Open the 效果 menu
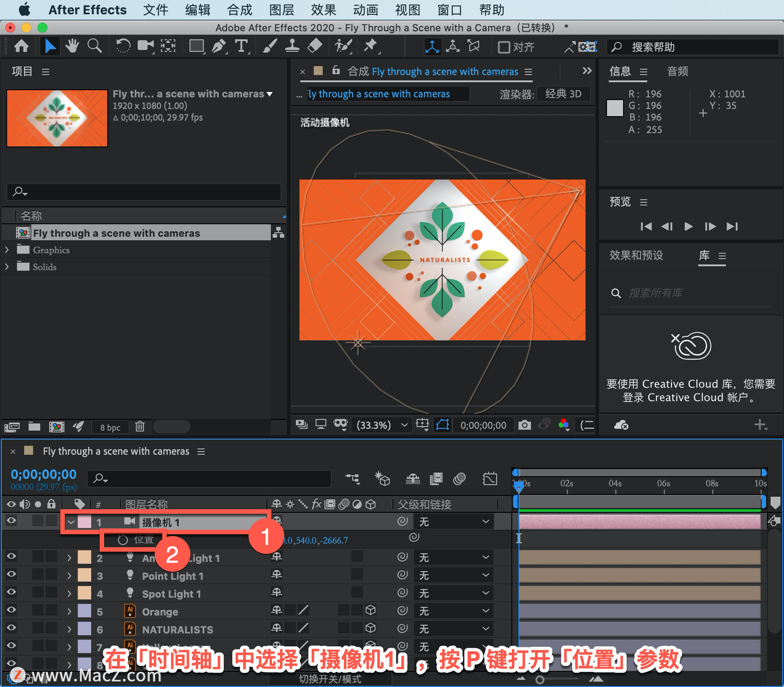This screenshot has height=687, width=784. 324,10
